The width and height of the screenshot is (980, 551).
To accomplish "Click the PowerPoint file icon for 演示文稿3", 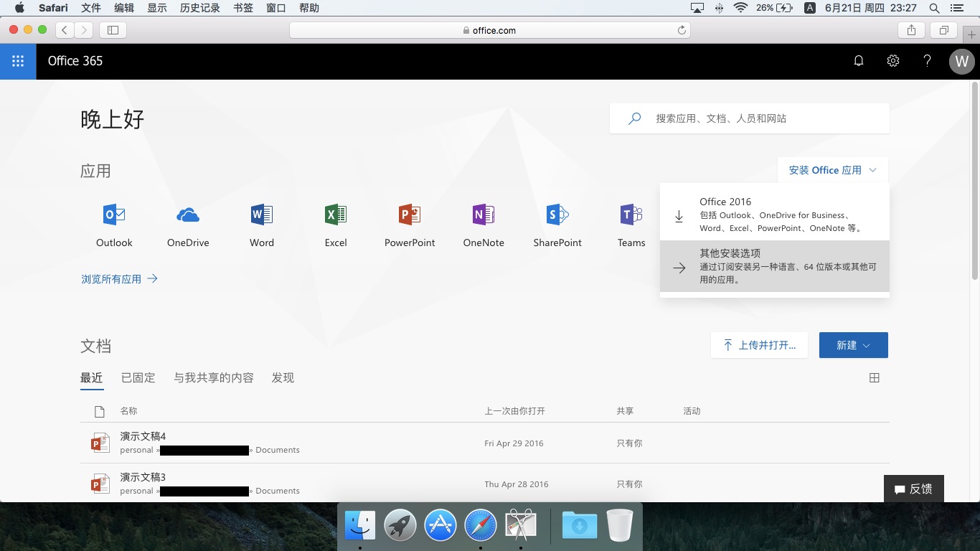I will click(100, 484).
